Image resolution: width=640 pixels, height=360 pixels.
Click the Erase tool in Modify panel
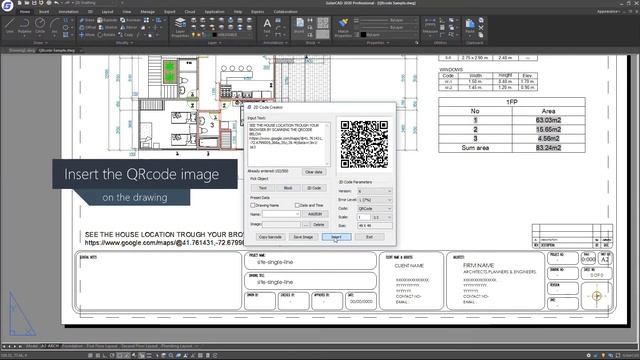click(x=87, y=20)
